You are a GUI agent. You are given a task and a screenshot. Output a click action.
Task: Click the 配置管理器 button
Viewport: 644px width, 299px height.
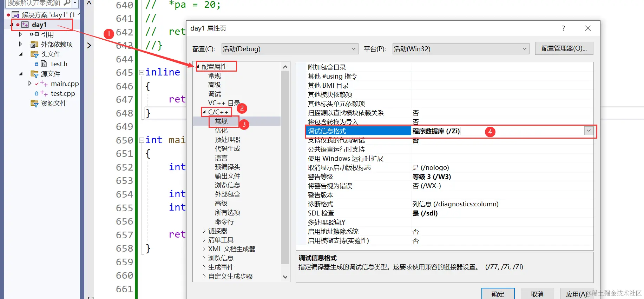coord(564,48)
